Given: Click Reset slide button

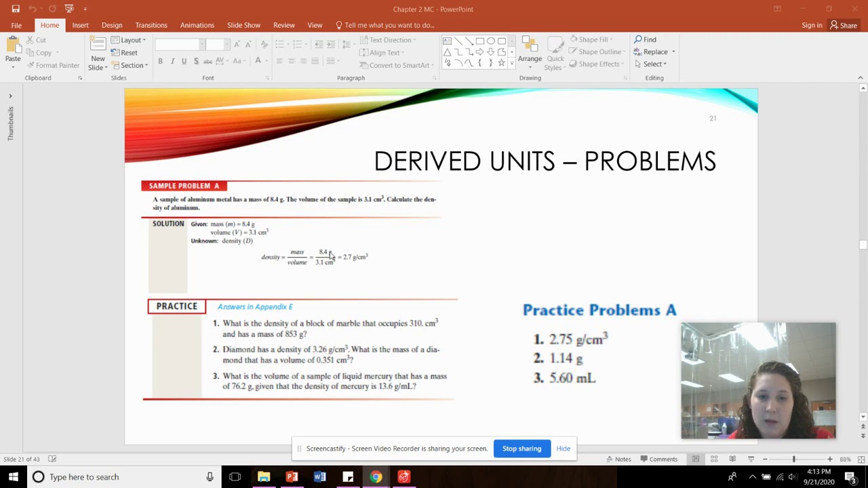Looking at the screenshot, I should click(124, 53).
